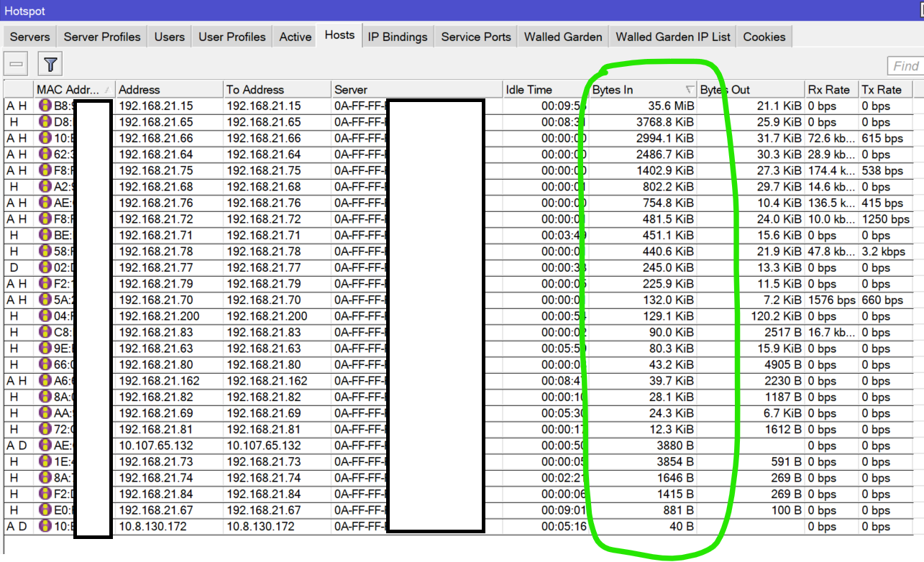Select address 192.168.21.82 cell
The height and width of the screenshot is (562, 924).
point(169,397)
